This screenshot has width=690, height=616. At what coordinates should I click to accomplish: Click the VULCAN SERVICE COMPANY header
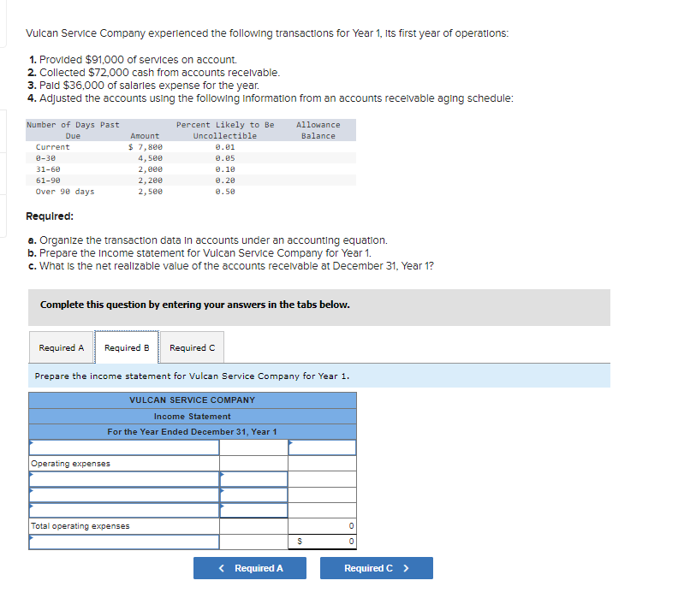tap(192, 400)
